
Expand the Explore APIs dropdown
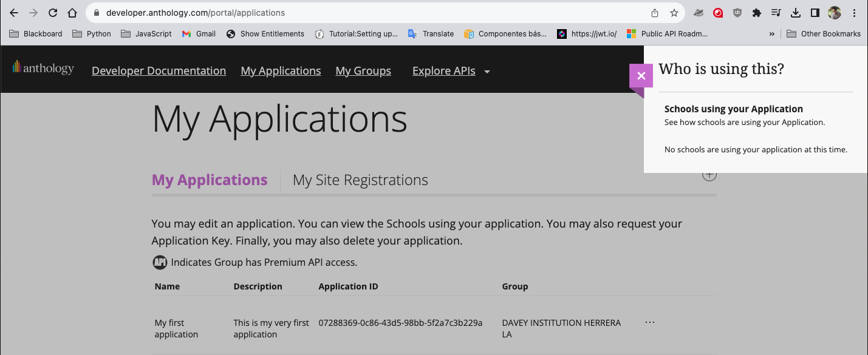pos(451,71)
